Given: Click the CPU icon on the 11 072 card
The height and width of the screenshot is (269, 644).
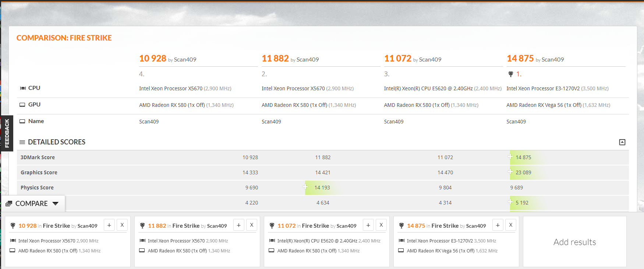Looking at the screenshot, I should (x=272, y=241).
